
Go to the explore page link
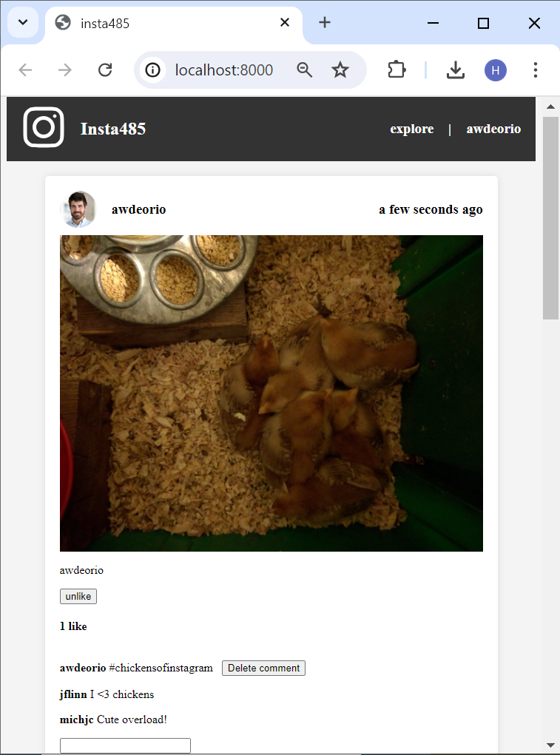[412, 129]
